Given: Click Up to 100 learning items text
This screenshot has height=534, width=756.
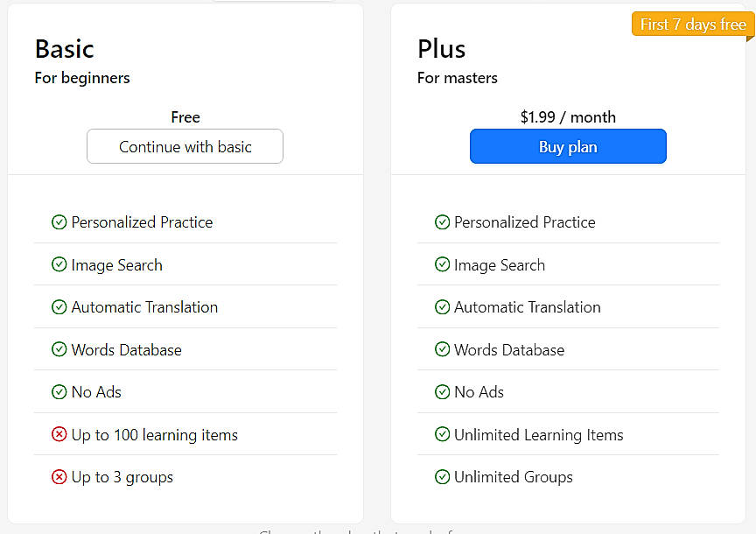Looking at the screenshot, I should (154, 435).
